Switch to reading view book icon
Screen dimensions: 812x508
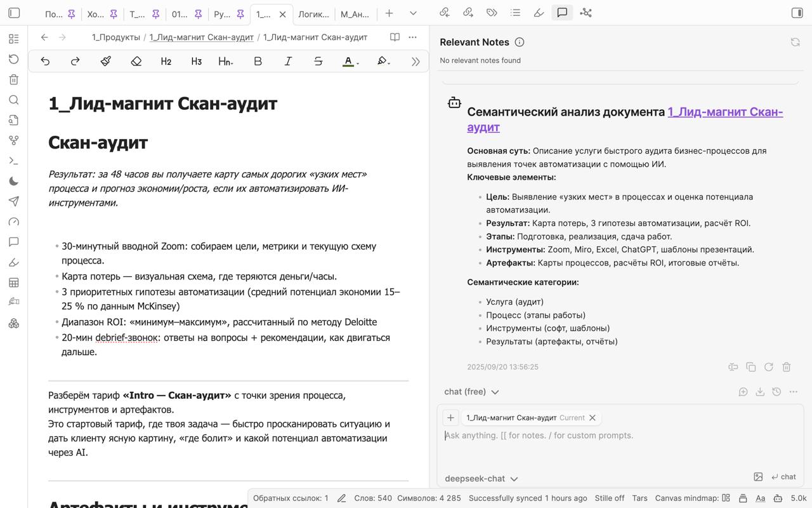(395, 37)
